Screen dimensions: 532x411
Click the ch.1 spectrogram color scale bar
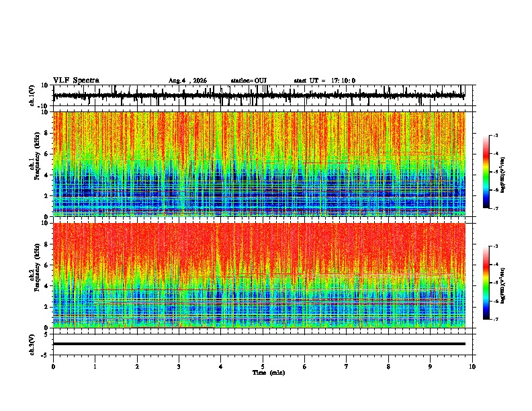(486, 172)
